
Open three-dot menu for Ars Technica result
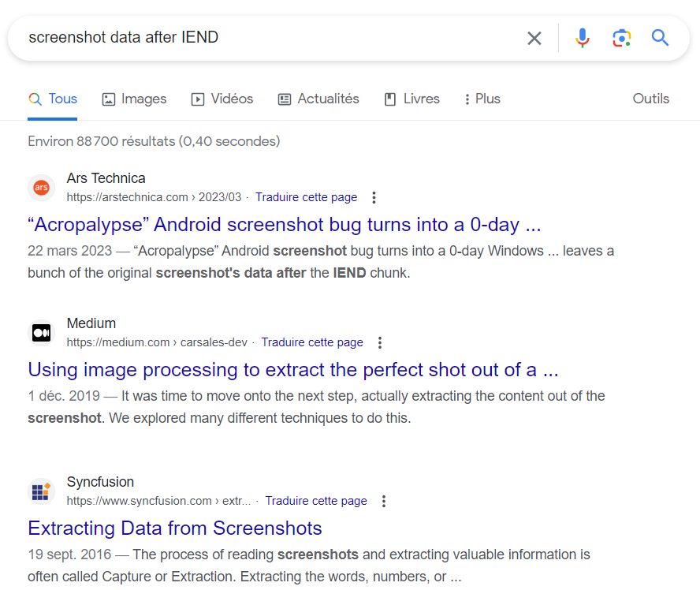(x=374, y=198)
